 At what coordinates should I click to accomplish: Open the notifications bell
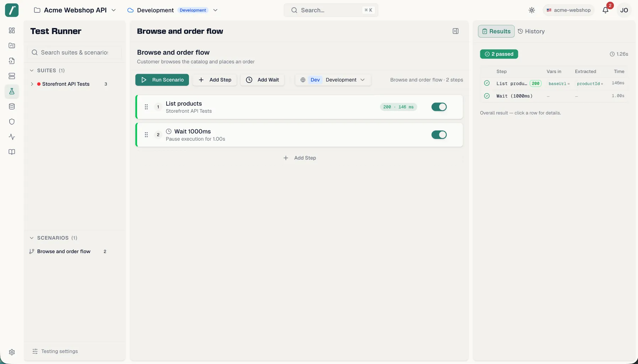pos(605,10)
